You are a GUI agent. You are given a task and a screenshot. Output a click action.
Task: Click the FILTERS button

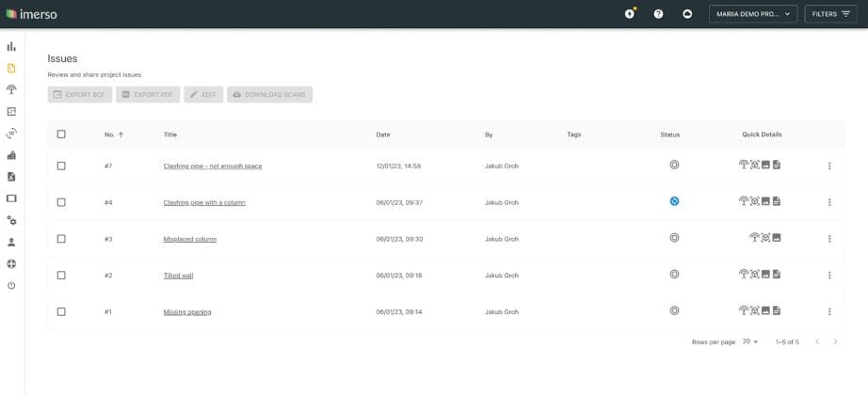830,14
